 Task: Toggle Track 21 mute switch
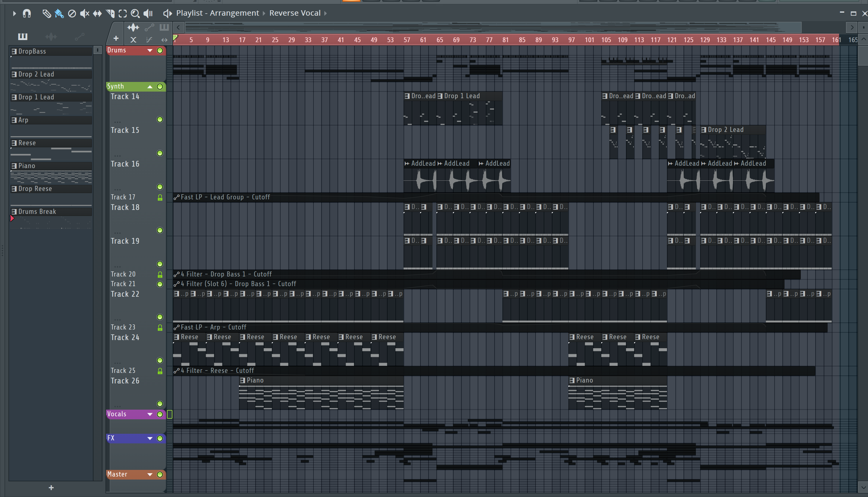[x=160, y=284]
